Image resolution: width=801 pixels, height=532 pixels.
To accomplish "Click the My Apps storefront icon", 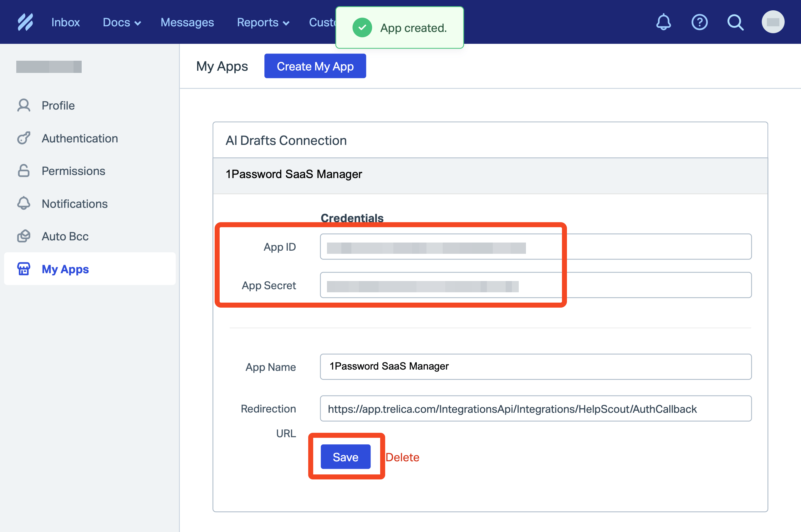I will 24,269.
